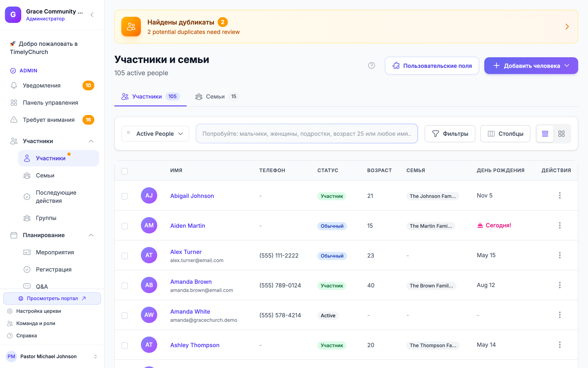Click the AB avatar of Amanda Brown
Screen dimensions: 588x368
coord(149,285)
